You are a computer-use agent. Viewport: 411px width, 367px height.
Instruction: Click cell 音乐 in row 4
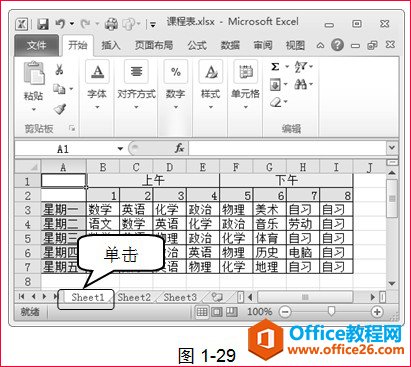pos(269,224)
